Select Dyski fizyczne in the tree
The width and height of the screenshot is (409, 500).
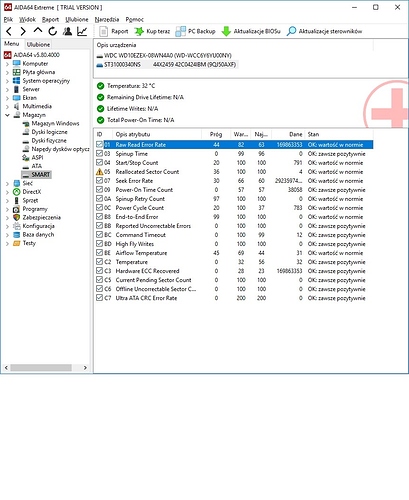tap(49, 140)
